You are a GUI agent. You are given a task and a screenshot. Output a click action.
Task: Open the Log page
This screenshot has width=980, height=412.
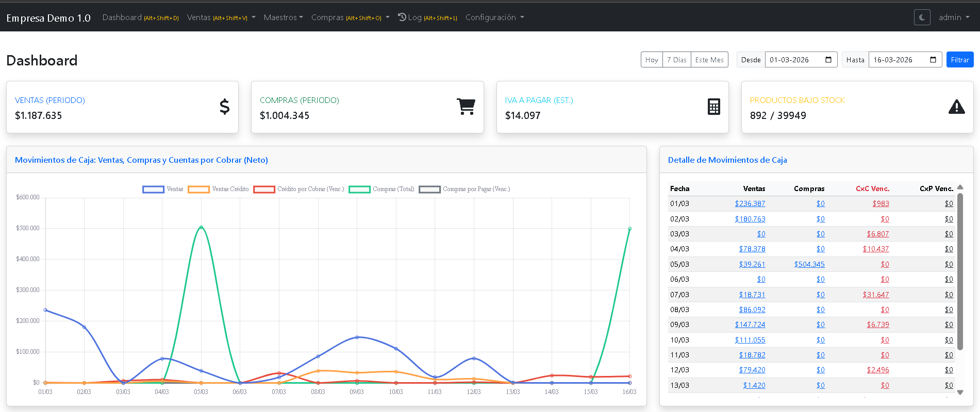[427, 18]
